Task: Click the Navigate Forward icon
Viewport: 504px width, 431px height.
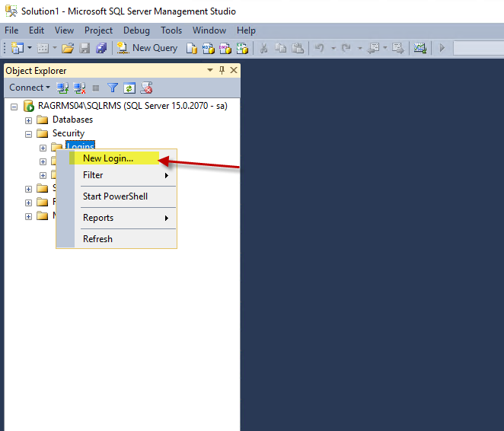Action: [x=398, y=48]
